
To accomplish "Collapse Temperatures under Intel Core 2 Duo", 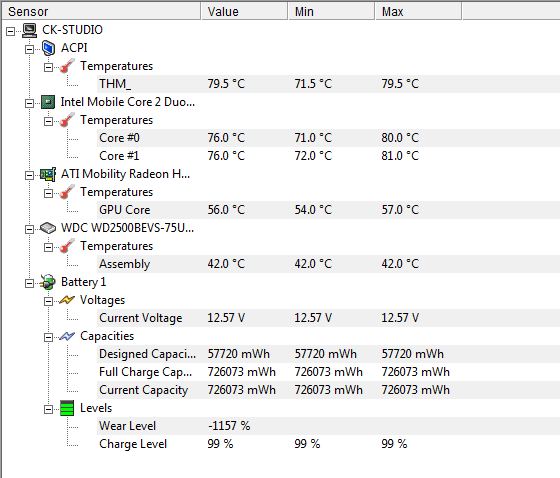I will (x=48, y=121).
